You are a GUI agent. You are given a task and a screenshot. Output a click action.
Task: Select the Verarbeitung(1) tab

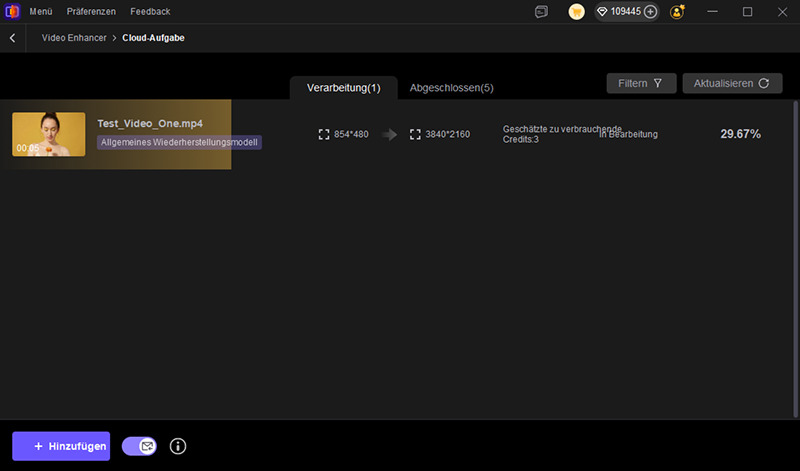pos(343,88)
